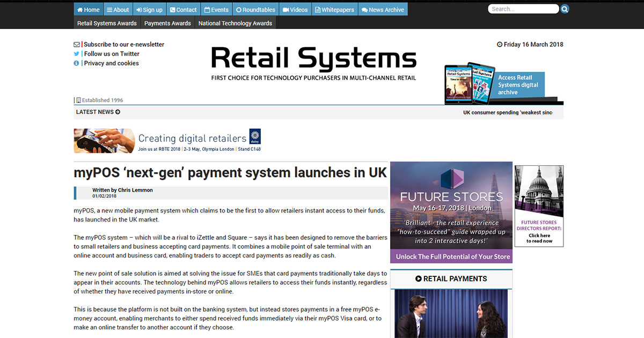Focus the Search input field
This screenshot has width=644, height=338.
(523, 9)
